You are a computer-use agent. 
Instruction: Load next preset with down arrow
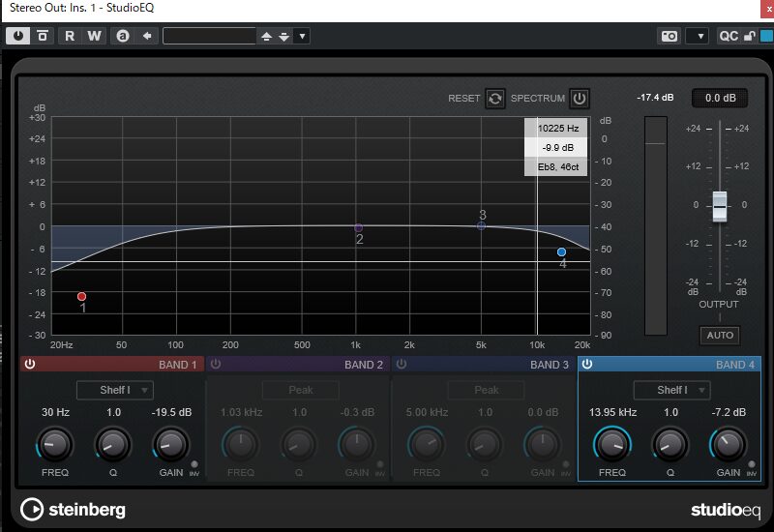coord(283,37)
